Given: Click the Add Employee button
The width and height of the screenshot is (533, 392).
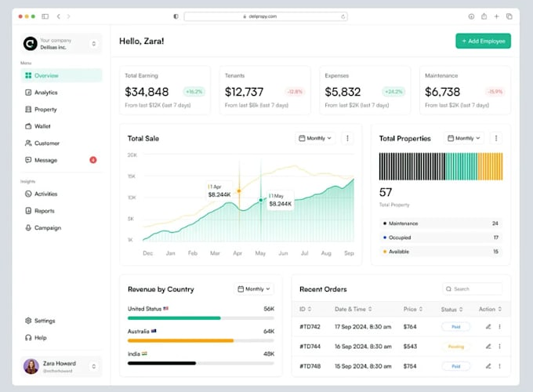Looking at the screenshot, I should 483,41.
